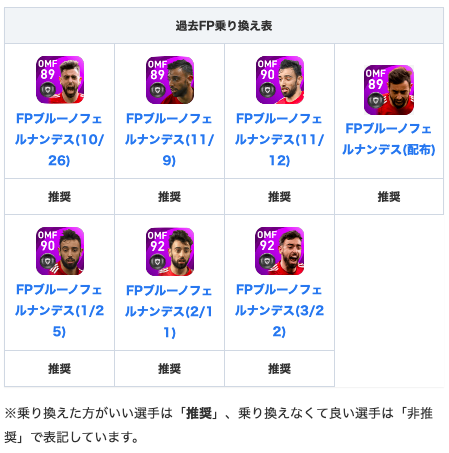Screen dimensions: 449x453
Task: Click the bold 推奨 word in the footnote
Action: coord(199,413)
